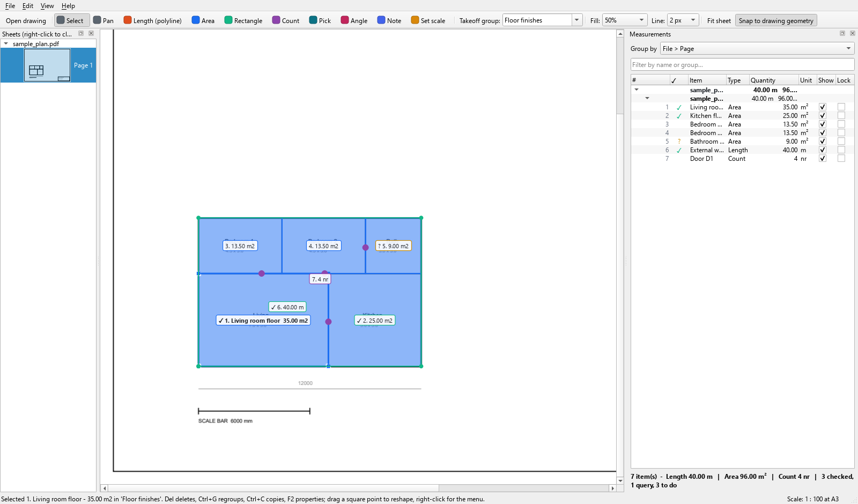Open the Set scale tool
Viewport: 858px width, 504px height.
point(428,20)
